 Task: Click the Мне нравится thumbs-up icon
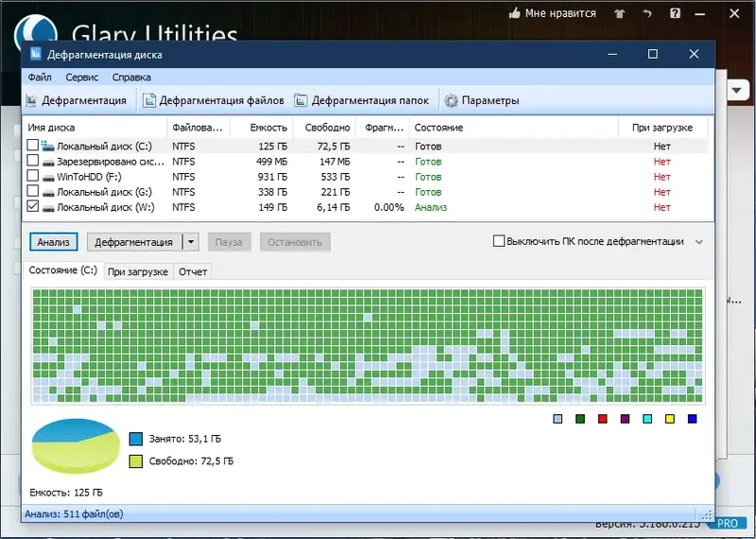514,13
